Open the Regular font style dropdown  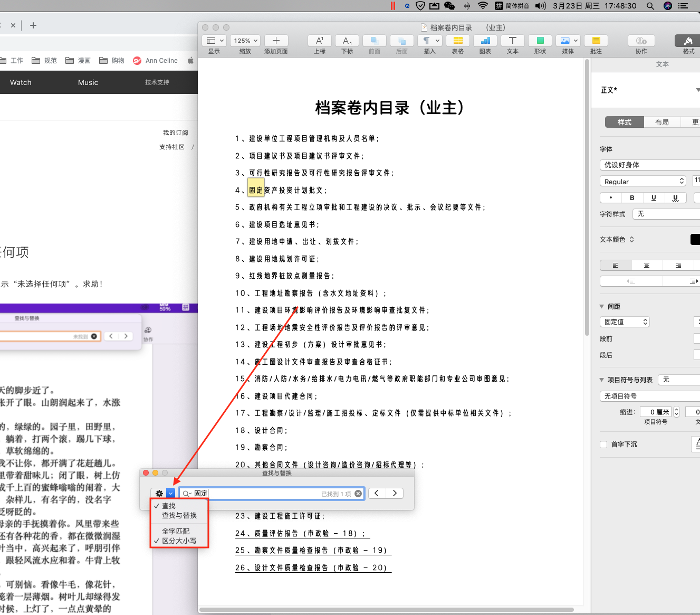pos(643,182)
